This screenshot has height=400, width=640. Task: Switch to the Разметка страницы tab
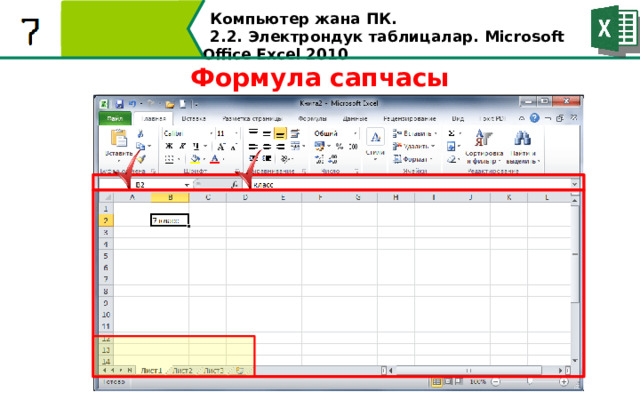tap(252, 118)
